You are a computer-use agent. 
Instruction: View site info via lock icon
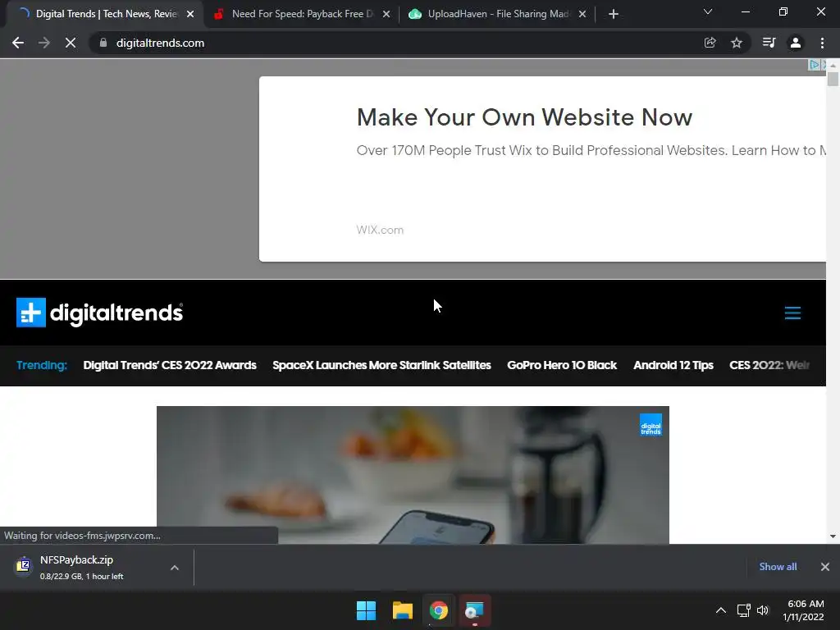point(103,43)
